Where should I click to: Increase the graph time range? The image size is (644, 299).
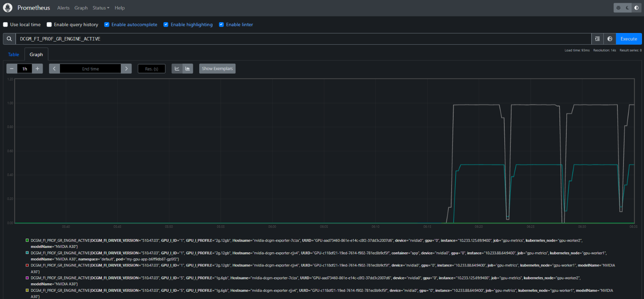[x=37, y=69]
